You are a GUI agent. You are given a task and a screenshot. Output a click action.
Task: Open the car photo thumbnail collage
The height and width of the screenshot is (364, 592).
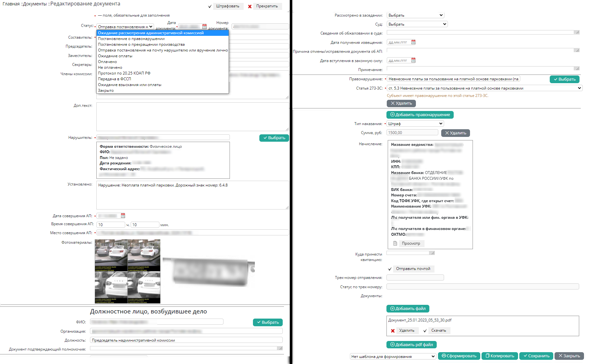pyautogui.click(x=127, y=271)
